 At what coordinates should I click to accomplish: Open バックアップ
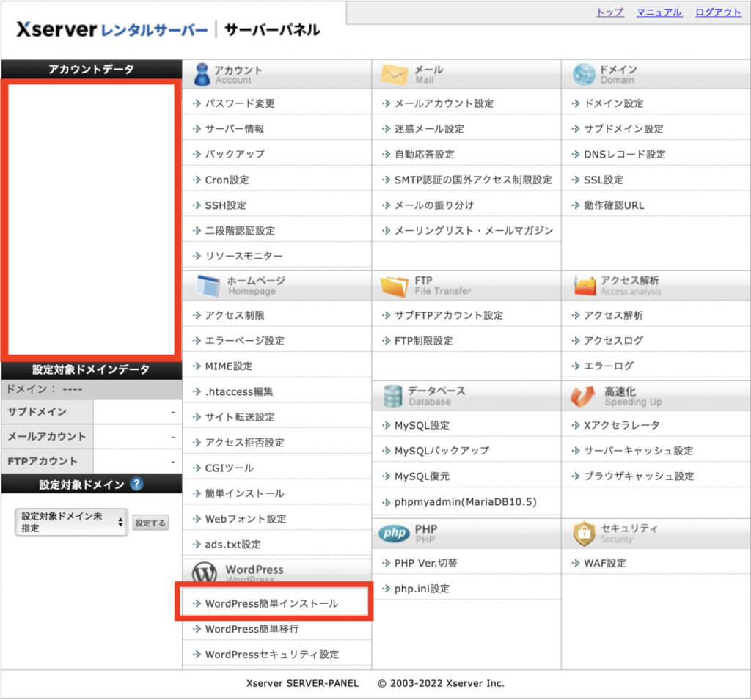pyautogui.click(x=235, y=154)
